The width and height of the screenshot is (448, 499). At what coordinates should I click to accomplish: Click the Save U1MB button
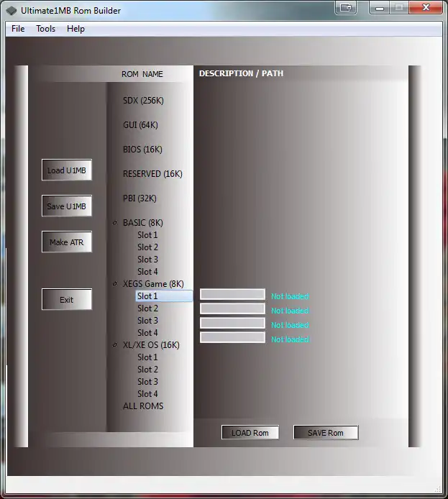coord(67,206)
